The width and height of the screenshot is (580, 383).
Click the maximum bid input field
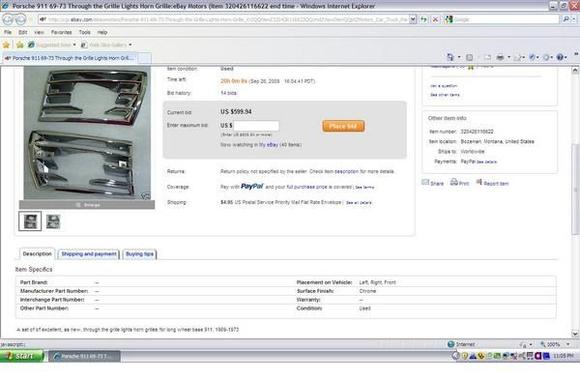coord(256,126)
